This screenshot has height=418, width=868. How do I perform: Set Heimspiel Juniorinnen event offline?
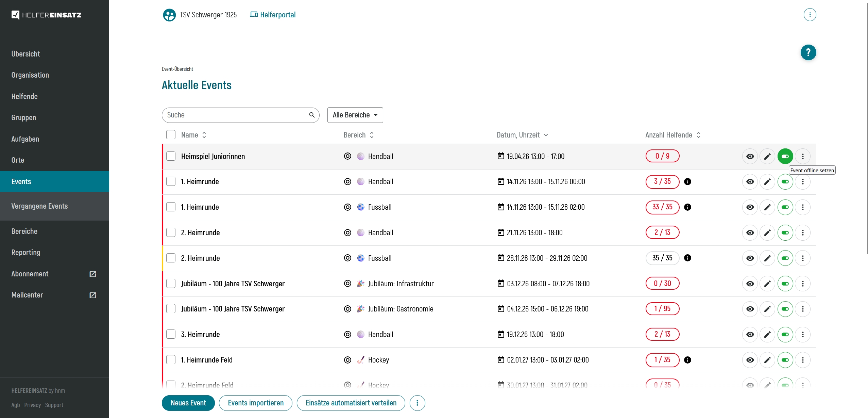click(785, 156)
